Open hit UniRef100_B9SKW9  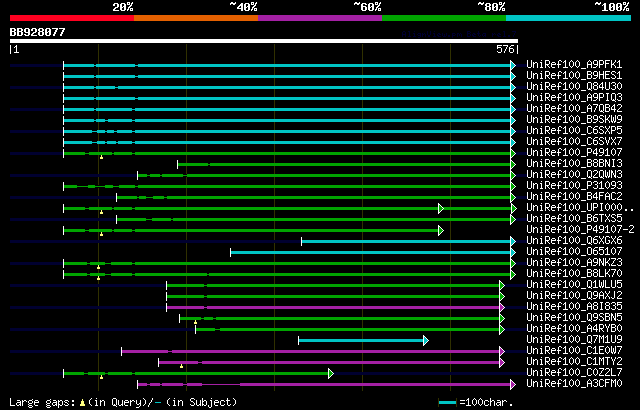[x=574, y=120]
